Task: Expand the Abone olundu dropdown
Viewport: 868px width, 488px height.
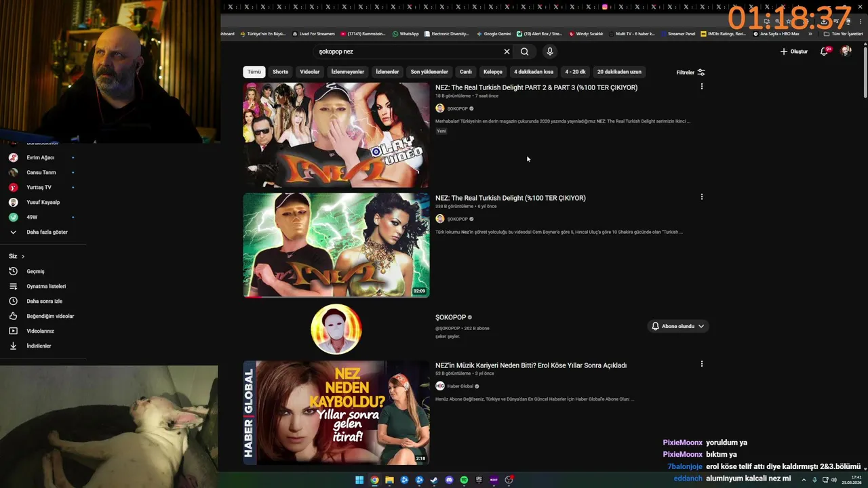Action: click(x=678, y=327)
